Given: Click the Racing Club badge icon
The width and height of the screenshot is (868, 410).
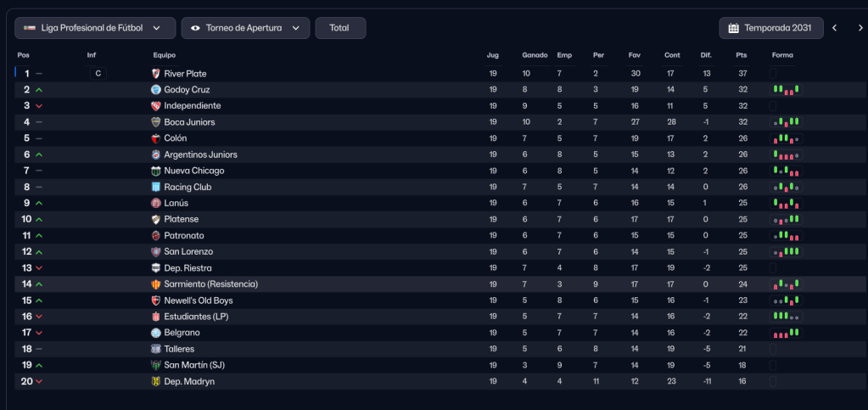Looking at the screenshot, I should 155,187.
